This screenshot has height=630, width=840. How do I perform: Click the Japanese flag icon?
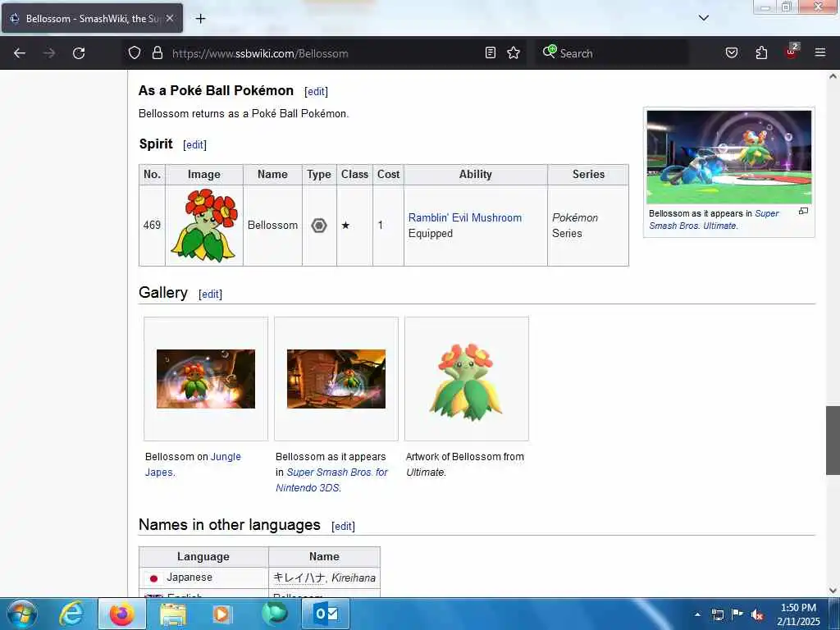(153, 578)
